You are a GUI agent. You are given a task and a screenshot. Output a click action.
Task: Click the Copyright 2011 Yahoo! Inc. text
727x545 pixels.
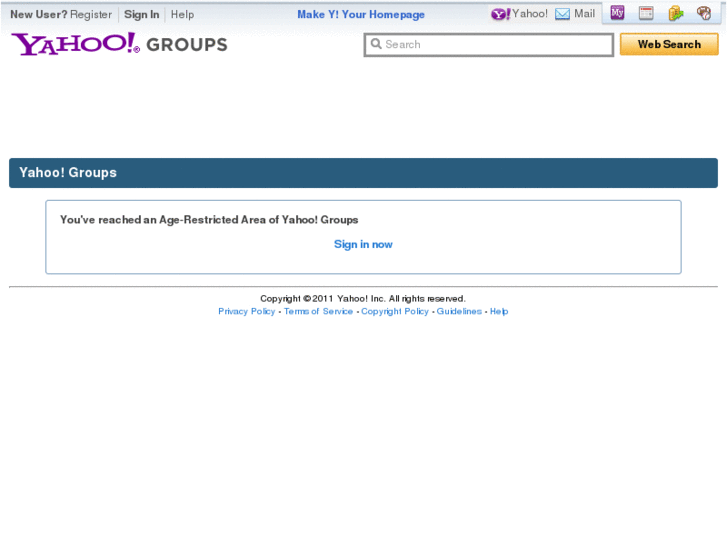(x=363, y=299)
